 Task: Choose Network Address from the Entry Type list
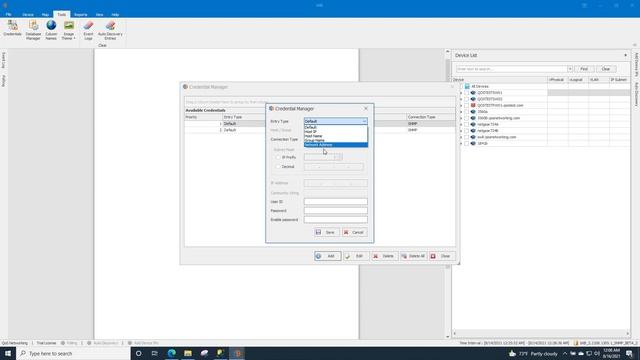pos(336,145)
